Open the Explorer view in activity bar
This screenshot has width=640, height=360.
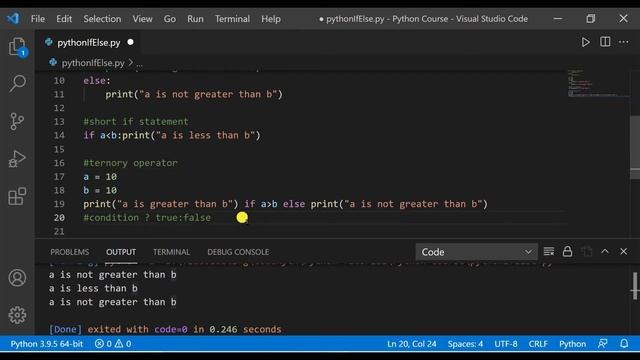click(x=17, y=47)
